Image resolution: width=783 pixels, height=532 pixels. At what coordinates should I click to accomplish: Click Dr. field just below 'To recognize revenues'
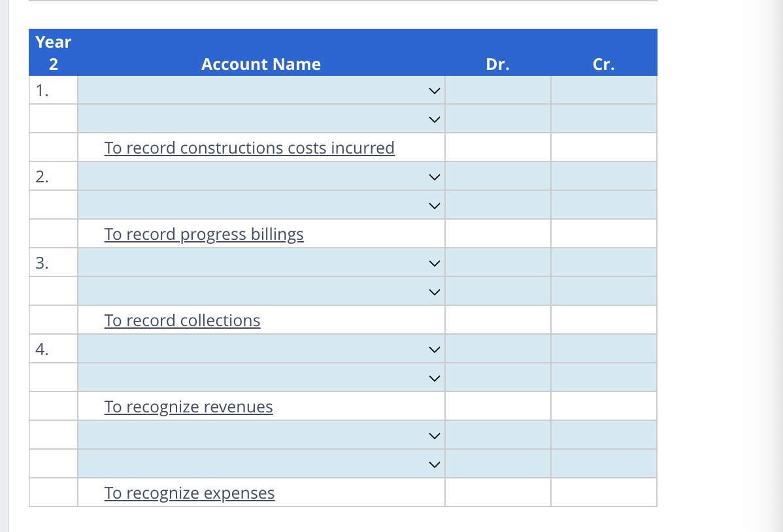point(498,435)
